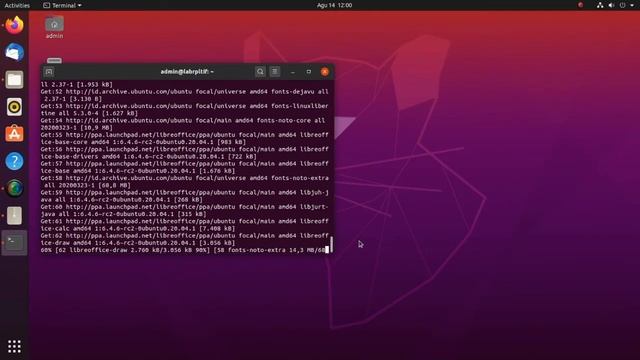Open new tab in the terminal
Screen dimensions: 640x360
point(49,72)
